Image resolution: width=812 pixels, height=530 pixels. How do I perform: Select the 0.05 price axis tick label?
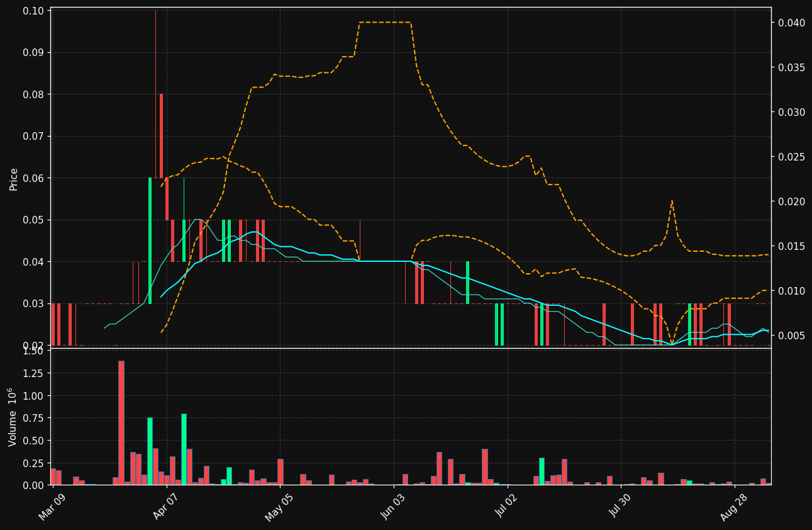tap(33, 220)
